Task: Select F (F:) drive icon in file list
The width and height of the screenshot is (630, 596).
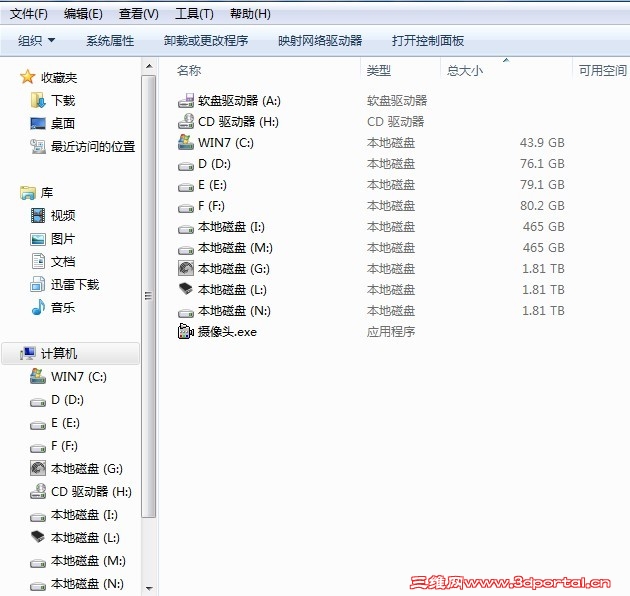Action: click(x=186, y=207)
